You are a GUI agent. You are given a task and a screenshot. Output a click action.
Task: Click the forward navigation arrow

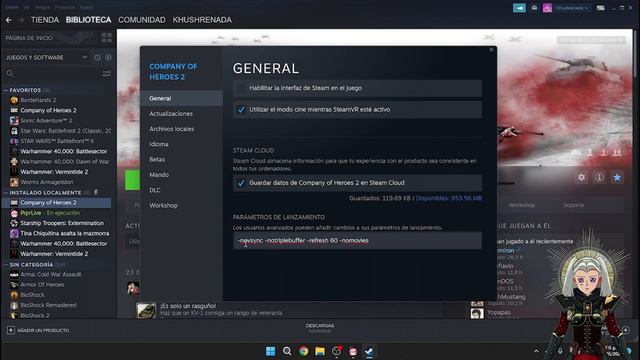[x=21, y=20]
